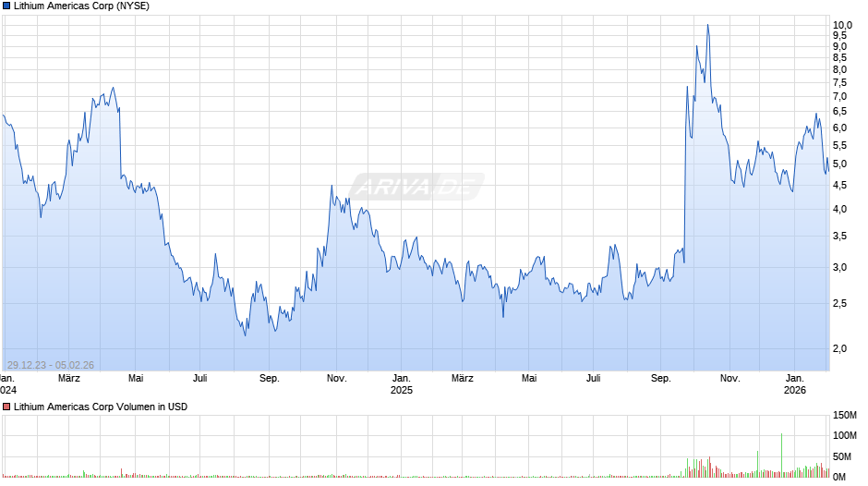This screenshot has height=486, width=868.
Task: Click the 8,5 price axis label
Action: tap(839, 57)
